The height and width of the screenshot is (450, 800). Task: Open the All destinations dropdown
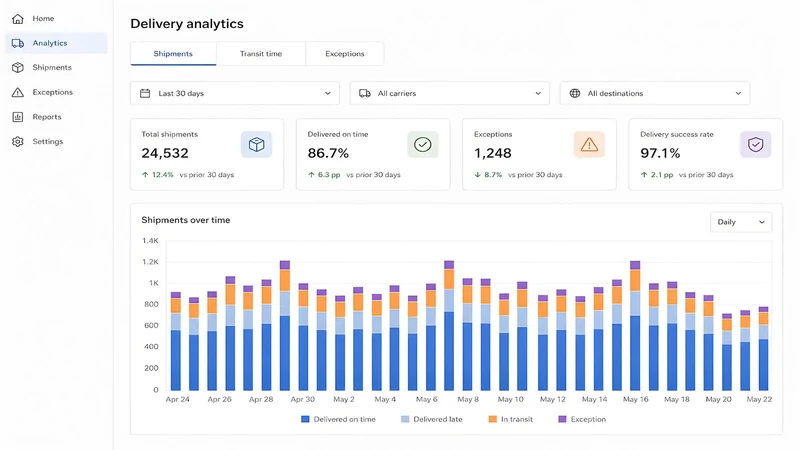click(x=655, y=93)
